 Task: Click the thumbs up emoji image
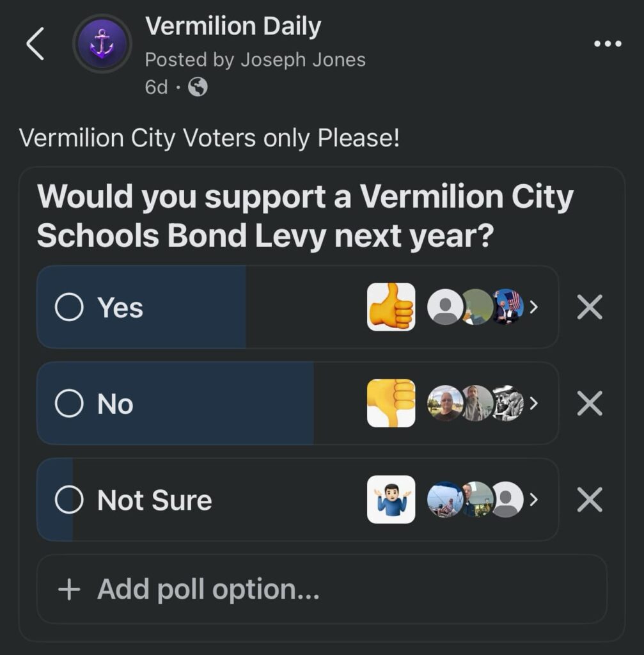pyautogui.click(x=391, y=307)
